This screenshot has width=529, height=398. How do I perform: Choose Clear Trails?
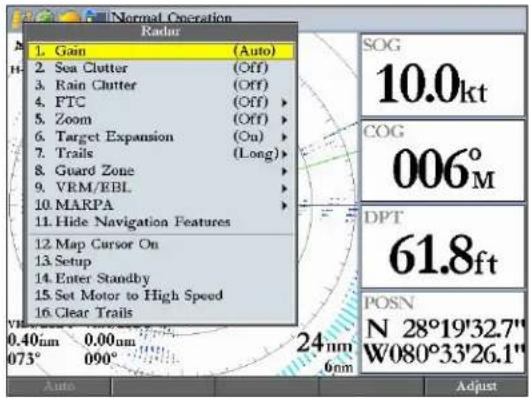[160, 313]
